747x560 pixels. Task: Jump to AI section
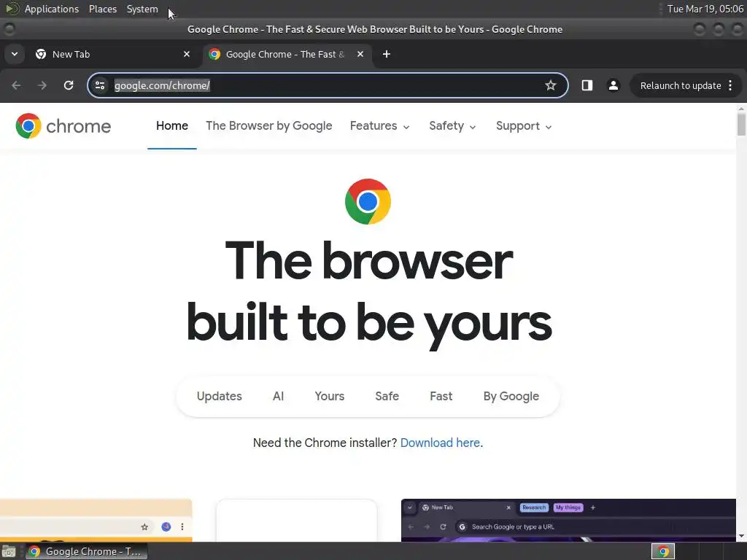[278, 396]
